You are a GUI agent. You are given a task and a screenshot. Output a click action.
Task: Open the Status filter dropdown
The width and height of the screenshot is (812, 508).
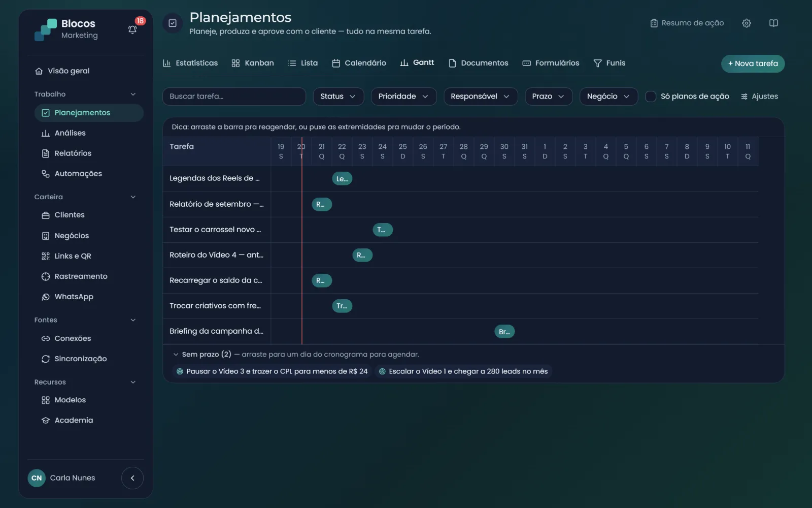tap(339, 97)
